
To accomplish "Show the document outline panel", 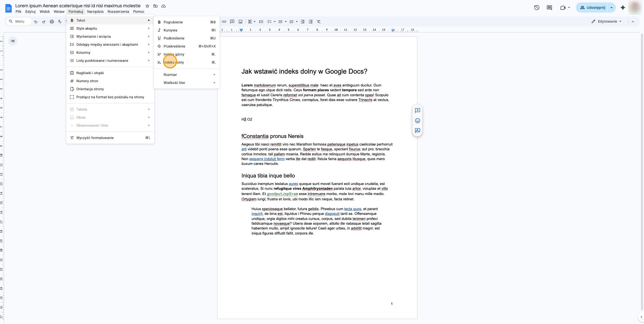I will 13,41.
